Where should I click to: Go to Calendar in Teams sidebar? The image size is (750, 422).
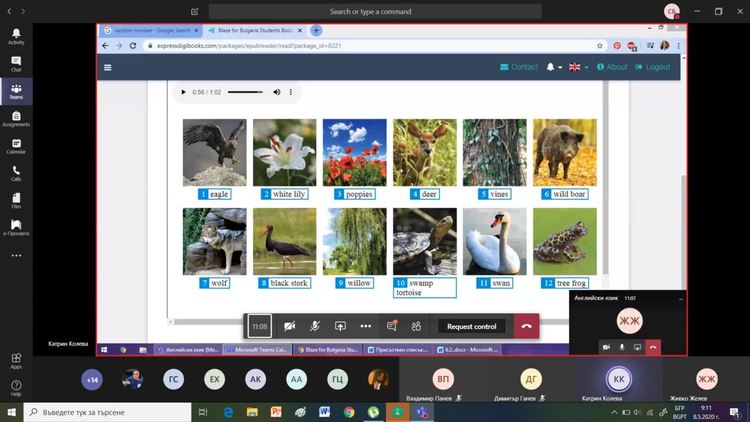coord(16,145)
